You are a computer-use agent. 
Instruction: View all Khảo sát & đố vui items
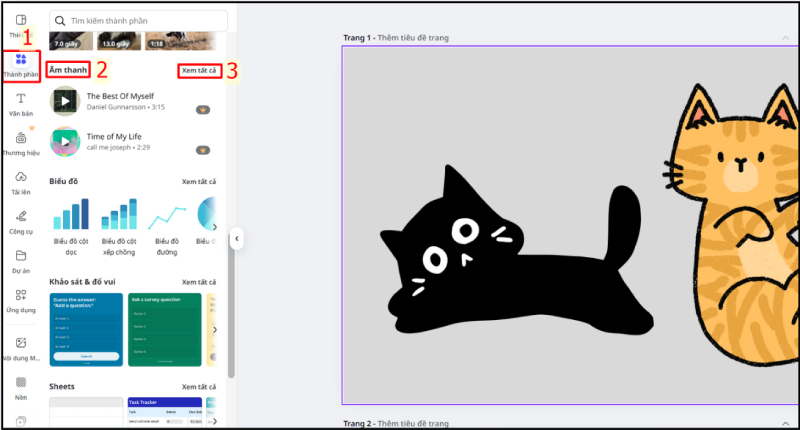pos(198,283)
